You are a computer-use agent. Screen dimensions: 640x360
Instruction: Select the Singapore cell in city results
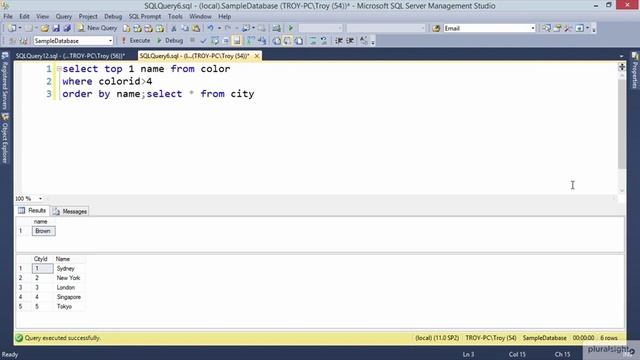69,297
